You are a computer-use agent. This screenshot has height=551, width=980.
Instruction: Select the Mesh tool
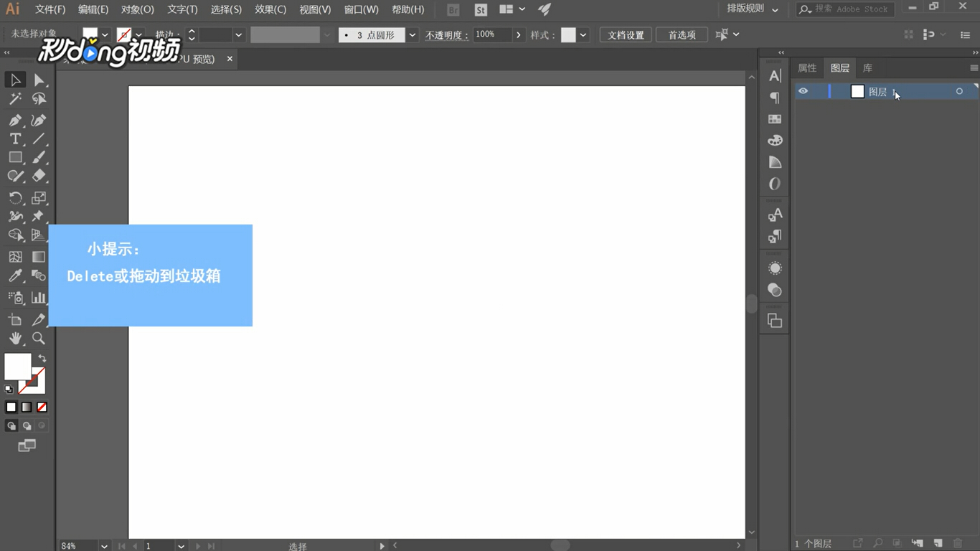15,256
